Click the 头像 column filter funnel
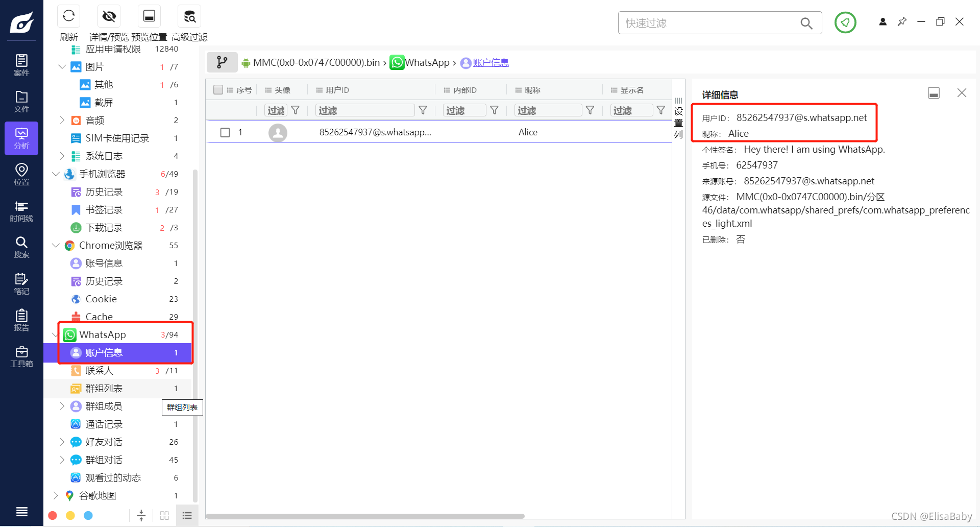The width and height of the screenshot is (980, 527). point(295,110)
